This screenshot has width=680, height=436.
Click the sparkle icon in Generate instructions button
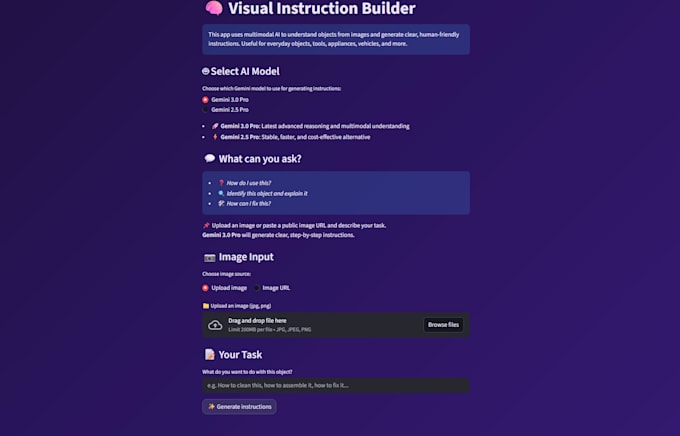pos(211,407)
